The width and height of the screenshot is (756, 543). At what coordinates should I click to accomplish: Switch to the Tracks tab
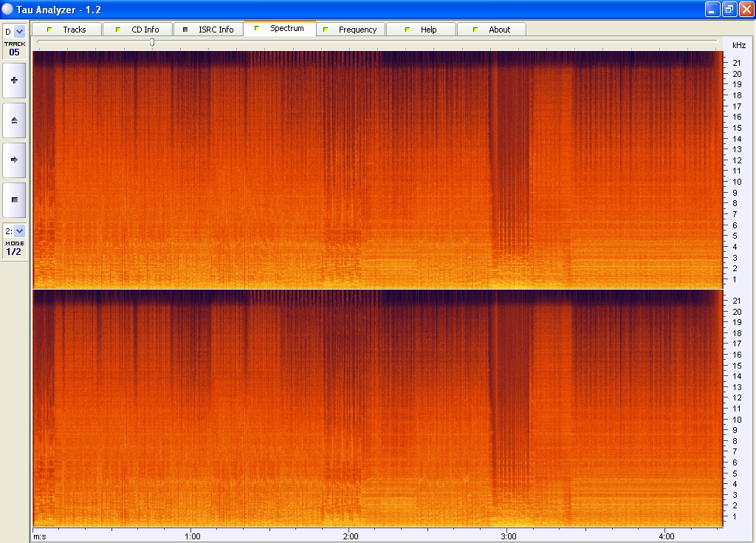point(66,30)
